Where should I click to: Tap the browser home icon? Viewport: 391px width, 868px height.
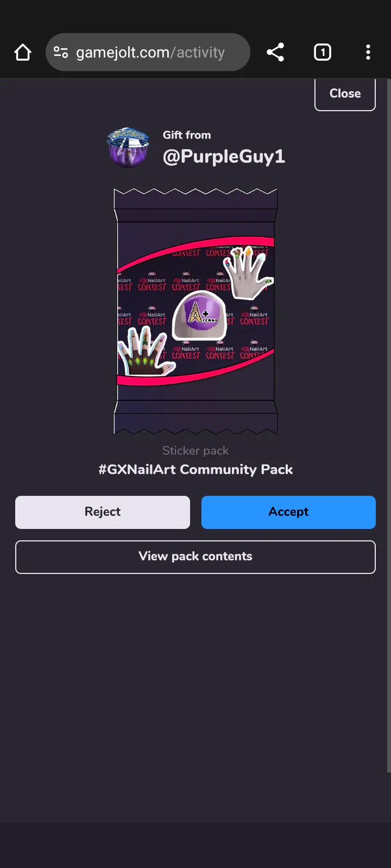(23, 53)
